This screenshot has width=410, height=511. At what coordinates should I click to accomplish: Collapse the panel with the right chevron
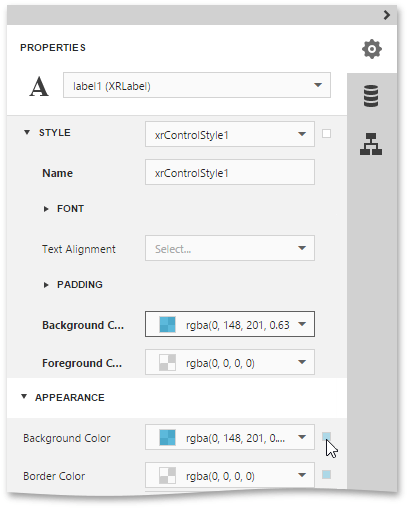pos(387,15)
